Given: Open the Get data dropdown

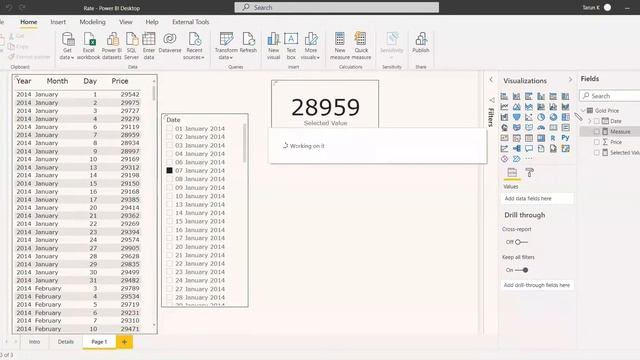Looking at the screenshot, I should click(67, 54).
